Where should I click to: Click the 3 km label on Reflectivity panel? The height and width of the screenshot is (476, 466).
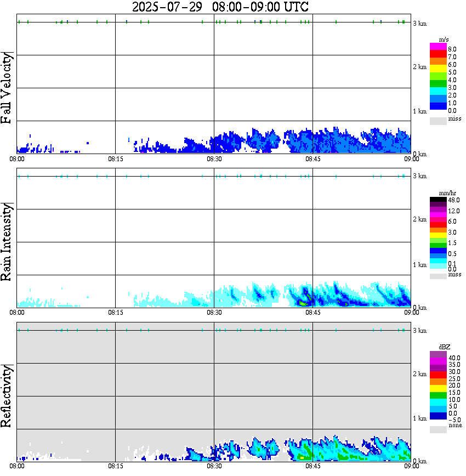(419, 331)
